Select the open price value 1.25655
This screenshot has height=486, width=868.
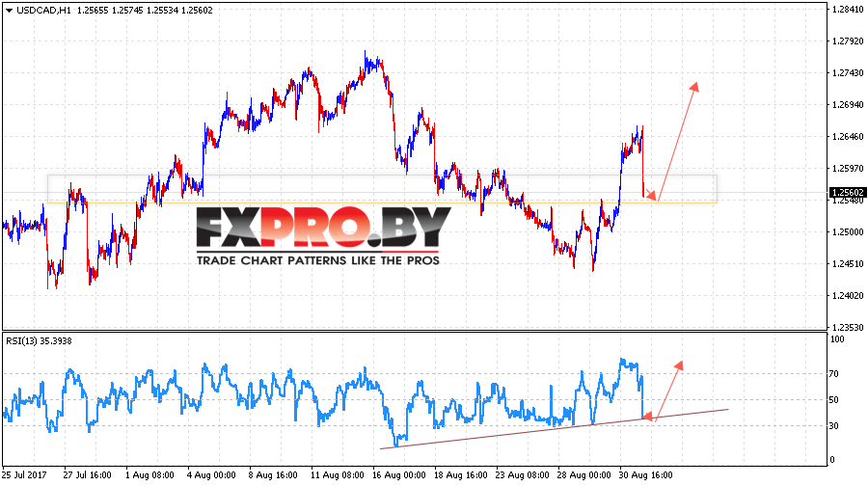click(93, 10)
